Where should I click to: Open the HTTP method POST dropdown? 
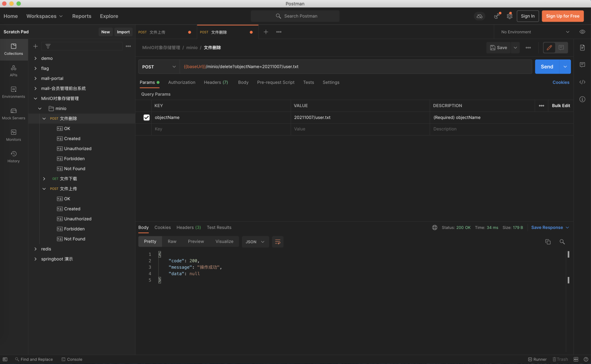159,67
